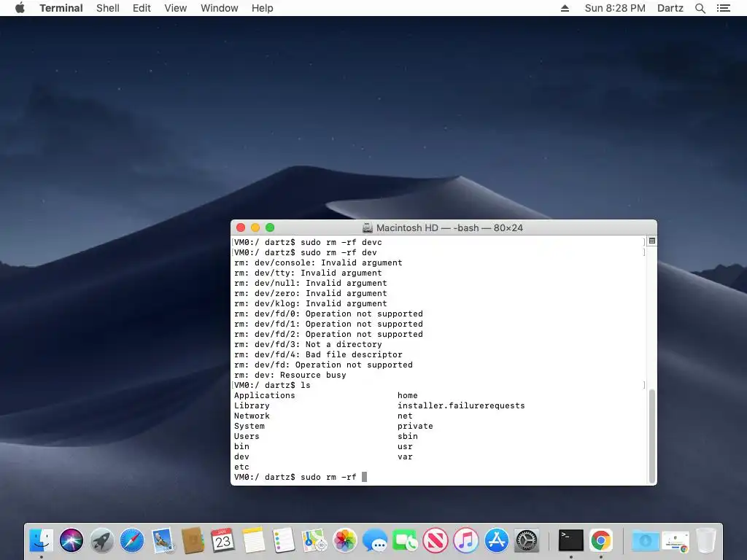
Task: Click the eject icon in menu bar
Action: pyautogui.click(x=565, y=8)
